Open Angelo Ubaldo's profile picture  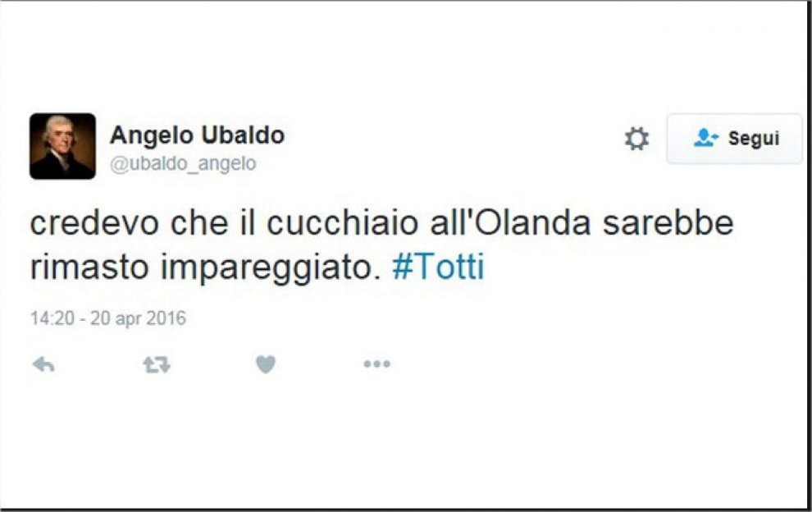[62, 146]
